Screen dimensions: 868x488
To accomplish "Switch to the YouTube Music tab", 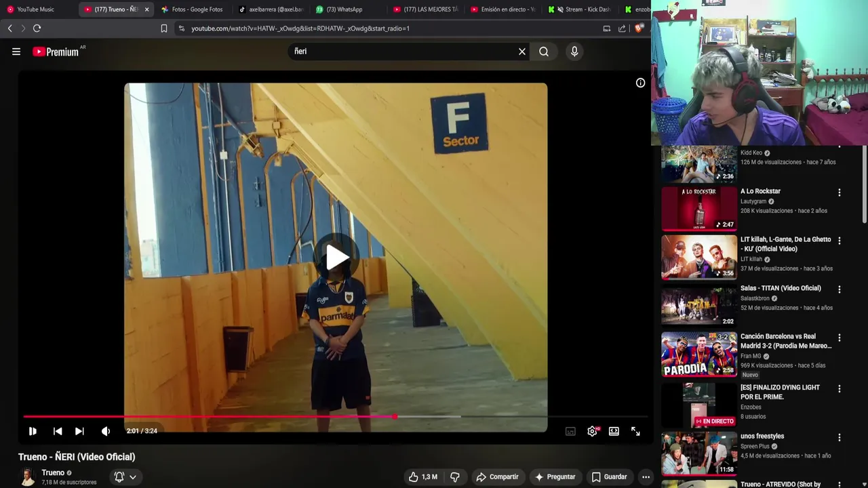I will click(x=37, y=9).
